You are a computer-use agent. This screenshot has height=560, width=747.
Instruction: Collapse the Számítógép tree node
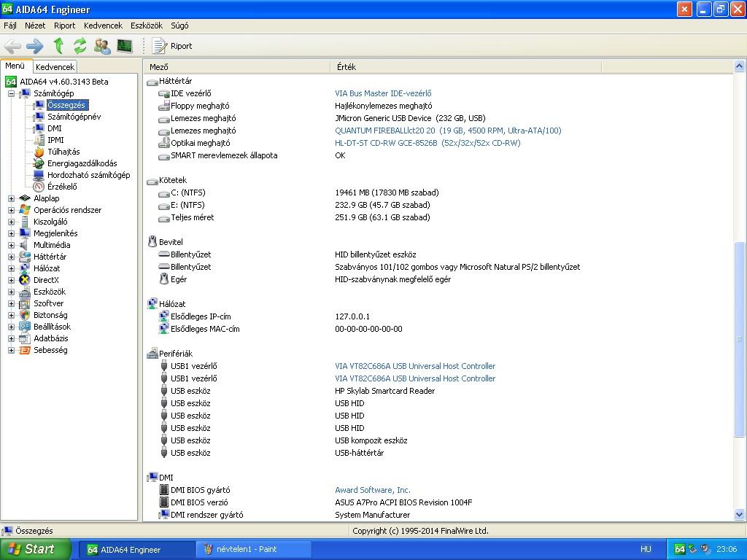[12, 93]
